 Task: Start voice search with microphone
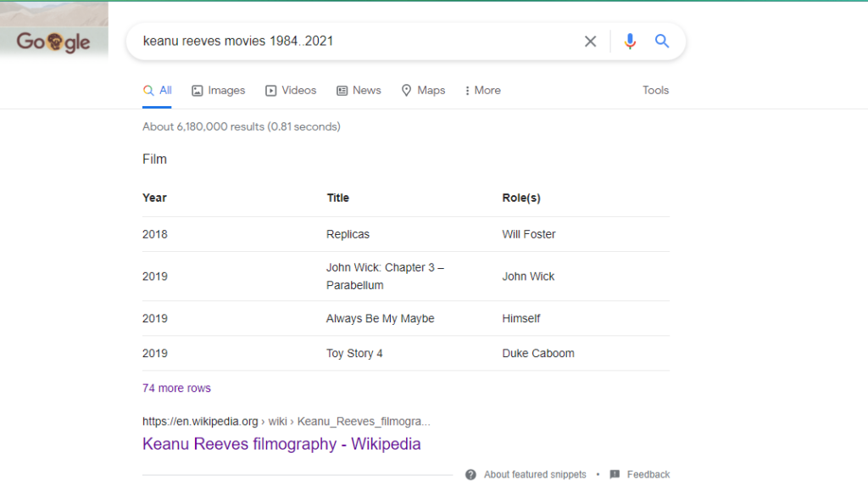click(630, 42)
